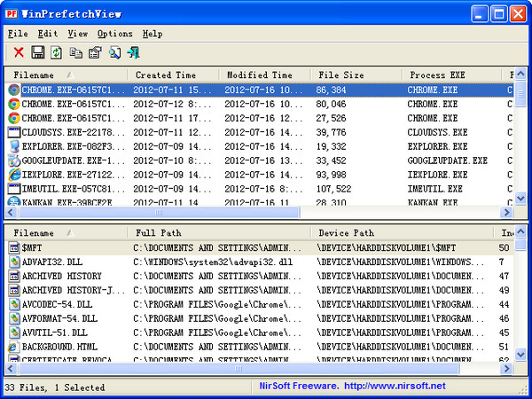Open the properties toolbar icon

coord(95,53)
